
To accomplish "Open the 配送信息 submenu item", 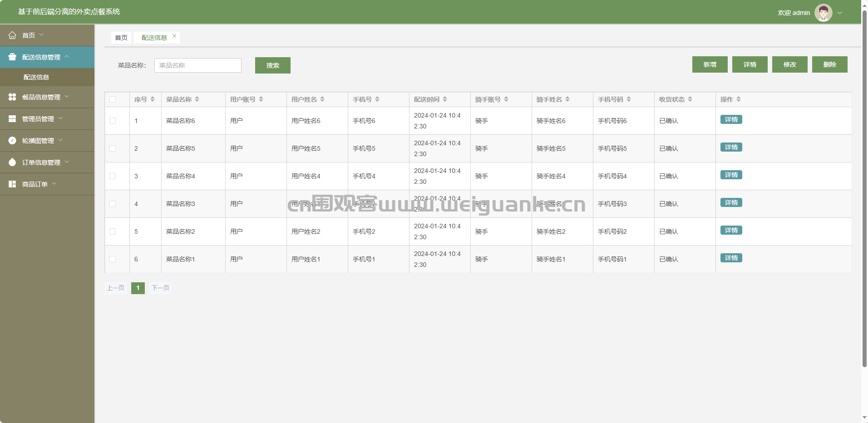I will point(36,77).
